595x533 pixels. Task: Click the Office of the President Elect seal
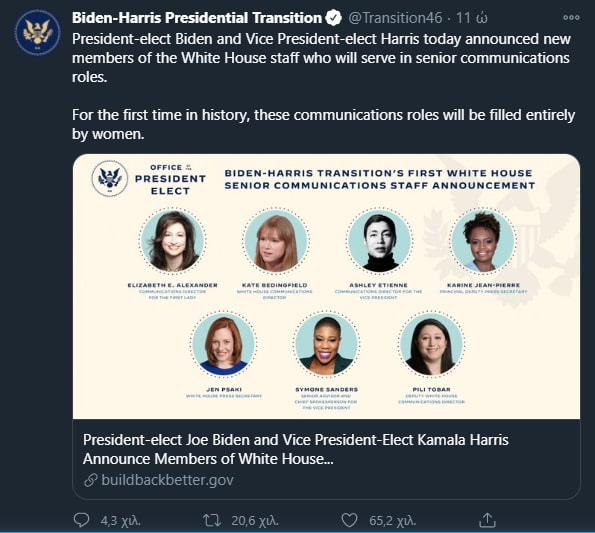pyautogui.click(x=110, y=178)
